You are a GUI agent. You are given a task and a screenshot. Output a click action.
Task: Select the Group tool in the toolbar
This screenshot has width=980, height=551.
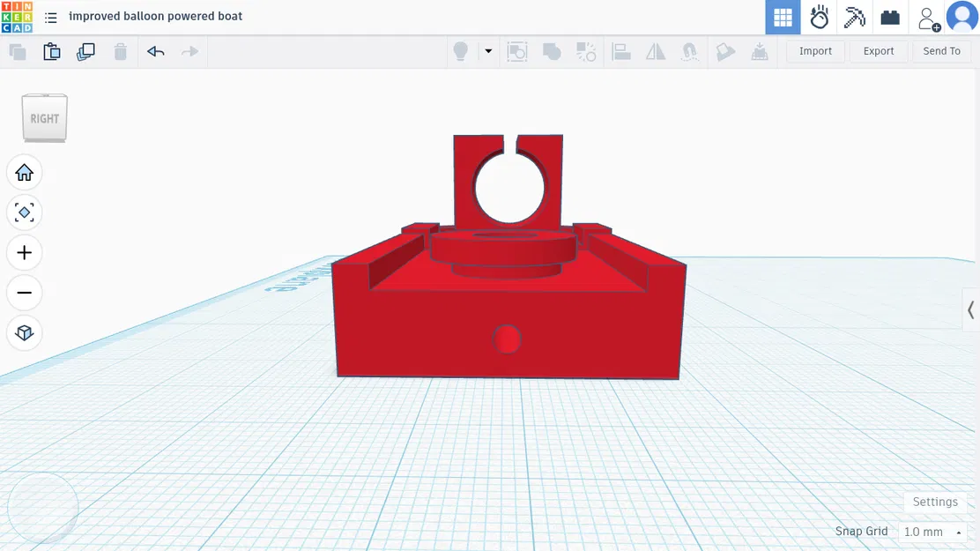(552, 51)
